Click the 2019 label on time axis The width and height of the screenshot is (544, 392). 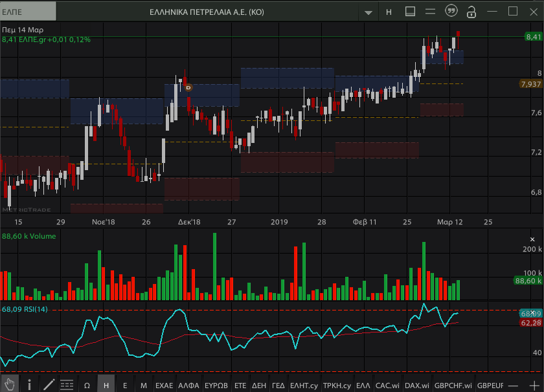(279, 222)
